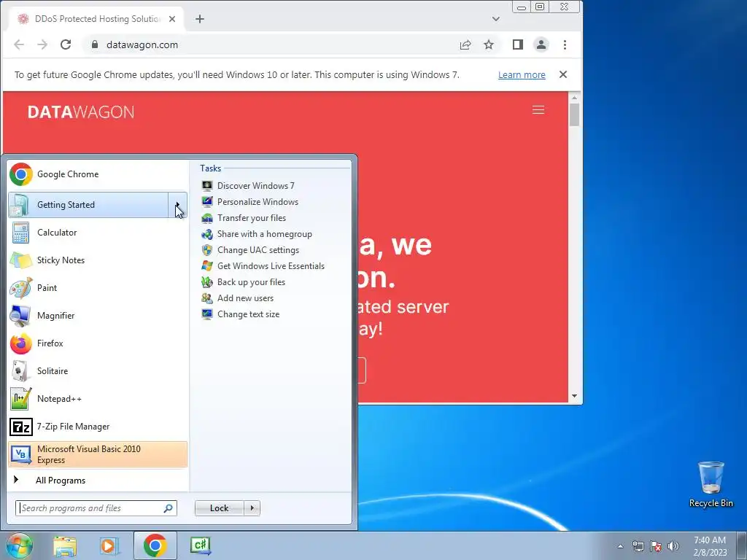The image size is (747, 560).
Task: Open Chrome profile avatar menu
Action: [x=541, y=44]
